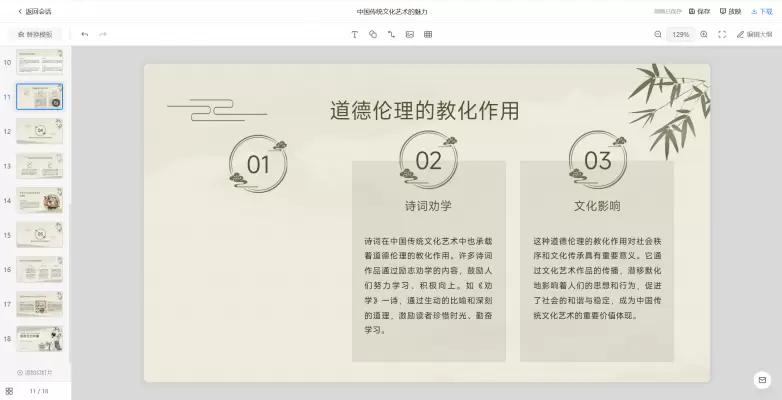Select the text box tool
The width and height of the screenshot is (782, 400).
pos(354,34)
